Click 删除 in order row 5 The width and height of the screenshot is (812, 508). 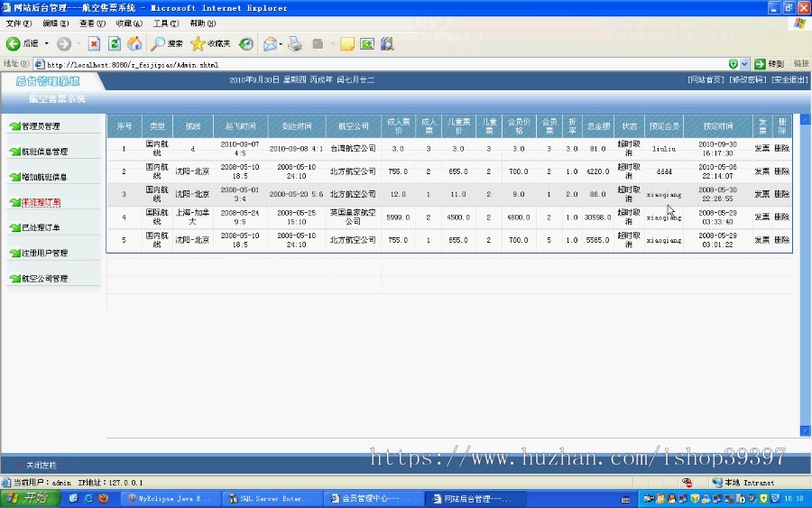[x=782, y=240]
